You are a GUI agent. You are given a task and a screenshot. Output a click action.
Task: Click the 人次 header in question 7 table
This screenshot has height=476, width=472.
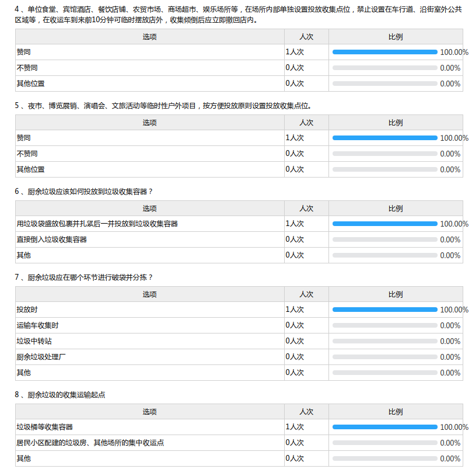(x=306, y=294)
